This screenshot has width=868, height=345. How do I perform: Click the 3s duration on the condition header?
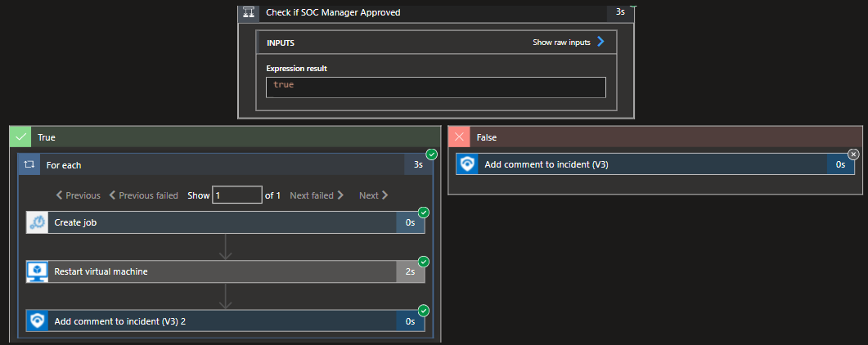[x=620, y=11]
